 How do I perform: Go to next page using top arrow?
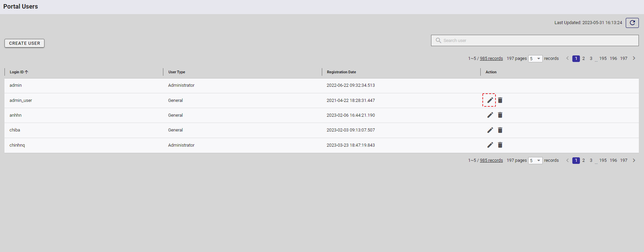tap(634, 58)
